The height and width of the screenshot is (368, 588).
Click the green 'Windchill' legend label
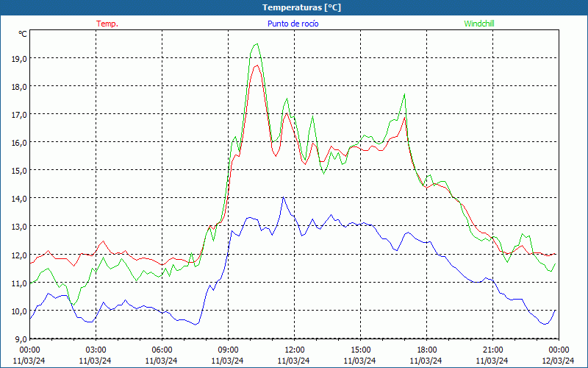(x=479, y=24)
